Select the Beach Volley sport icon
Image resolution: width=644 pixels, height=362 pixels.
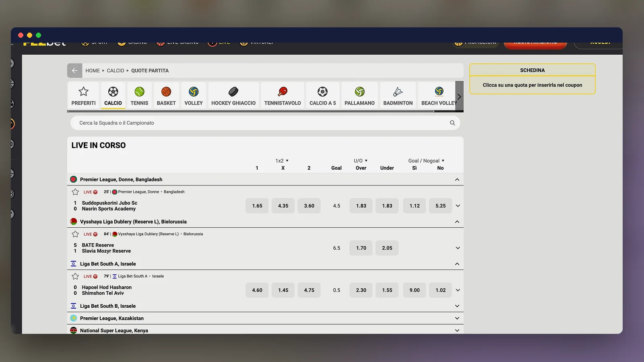click(x=439, y=92)
